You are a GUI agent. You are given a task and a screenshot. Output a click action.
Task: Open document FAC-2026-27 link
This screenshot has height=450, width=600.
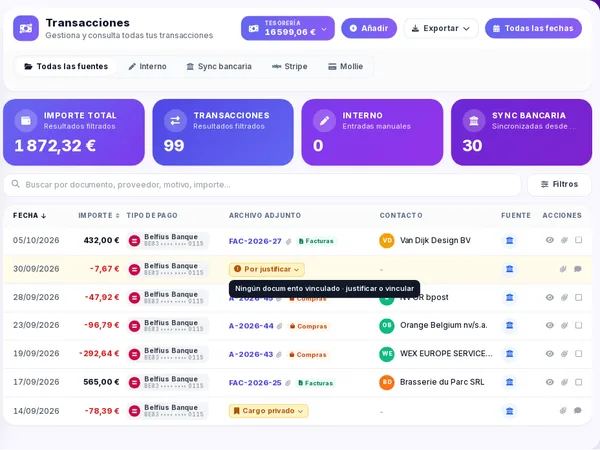[x=255, y=241]
